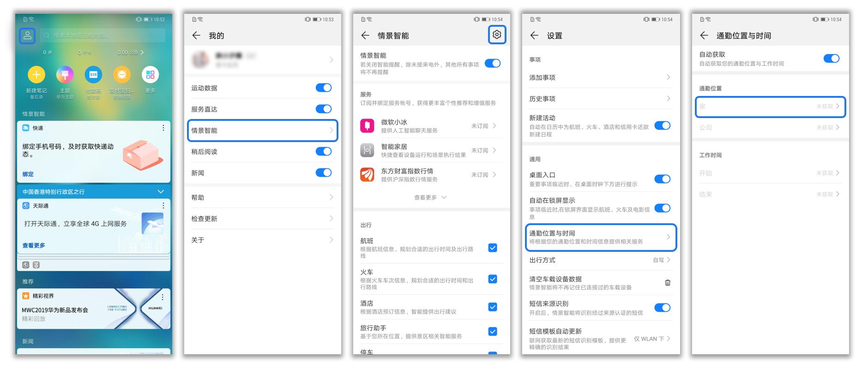Tap trash icon for 清空车载设备数据
The image size is (868, 369).
click(668, 283)
